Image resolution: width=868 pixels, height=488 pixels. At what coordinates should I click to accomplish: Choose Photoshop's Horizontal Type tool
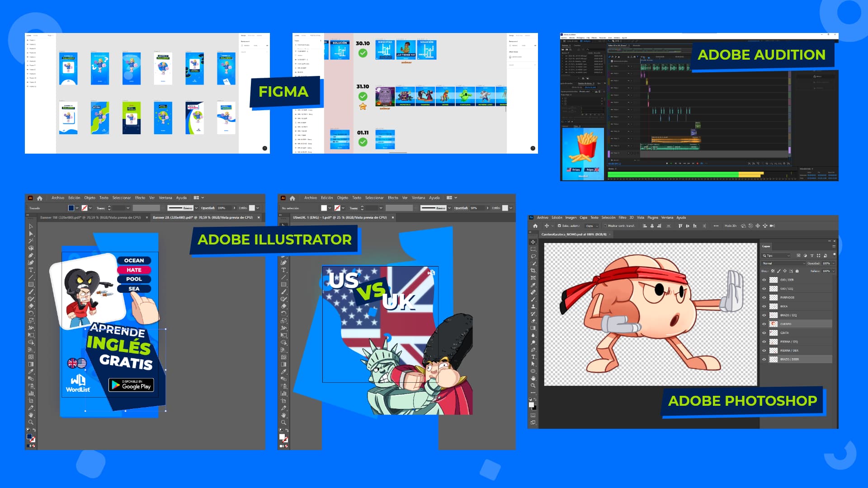pos(533,357)
